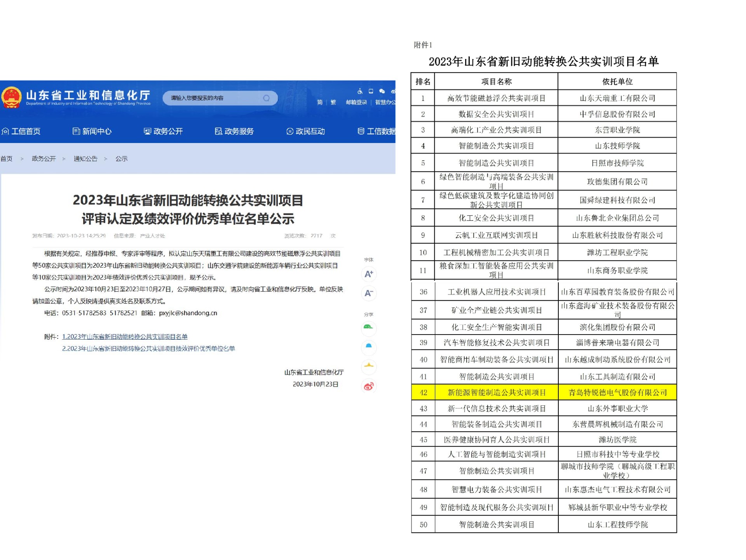Image resolution: width=746 pixels, height=560 pixels.
Task: Click the accessibility wheelchair icon
Action: coord(360,91)
